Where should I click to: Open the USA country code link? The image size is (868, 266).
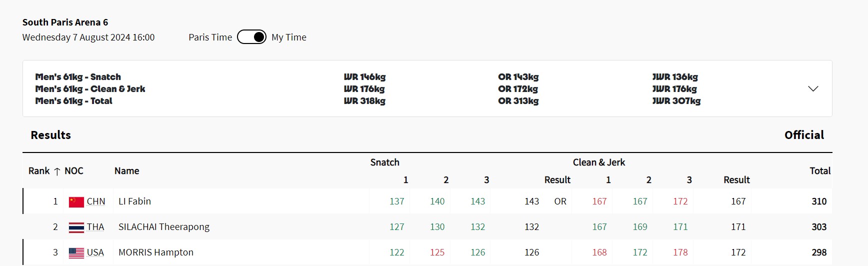coord(95,252)
